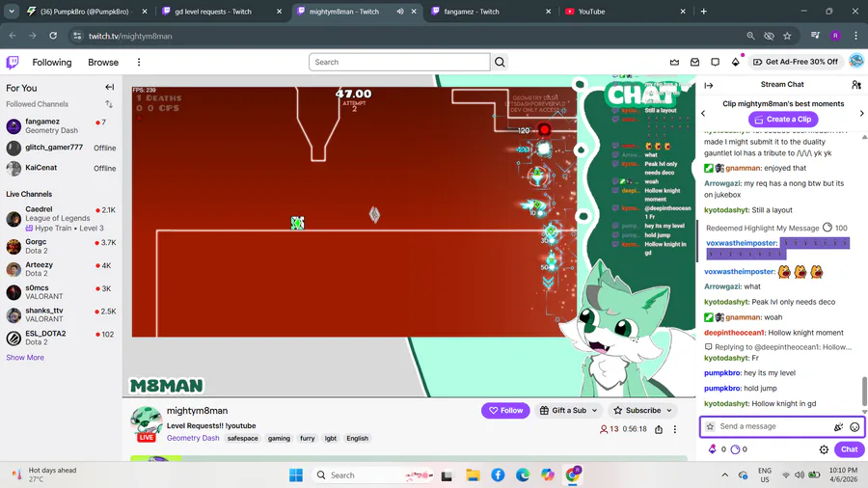Screen dimensions: 868x488
Task: Switch to gd level requests tab
Action: [x=223, y=11]
